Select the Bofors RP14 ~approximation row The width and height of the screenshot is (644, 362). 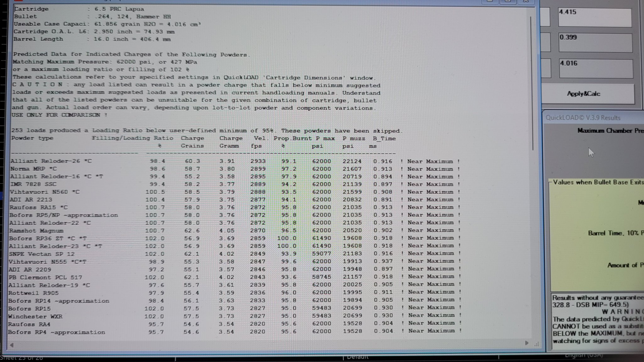pyautogui.click(x=236, y=300)
